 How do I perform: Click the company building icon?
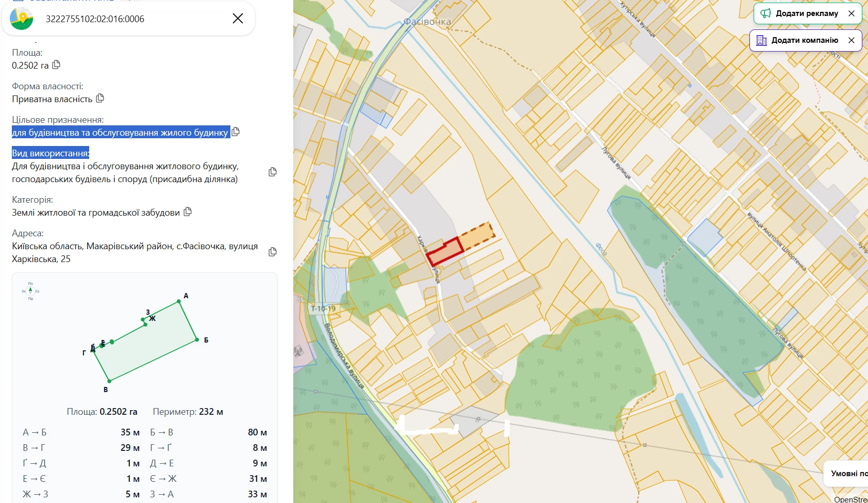761,40
